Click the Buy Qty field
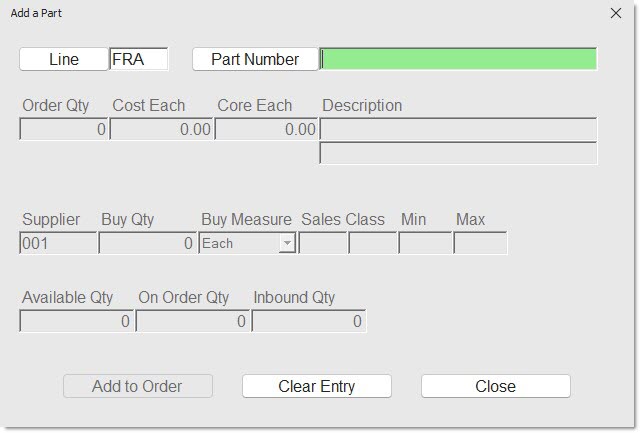Viewport: 640px width, 433px height. (x=147, y=243)
